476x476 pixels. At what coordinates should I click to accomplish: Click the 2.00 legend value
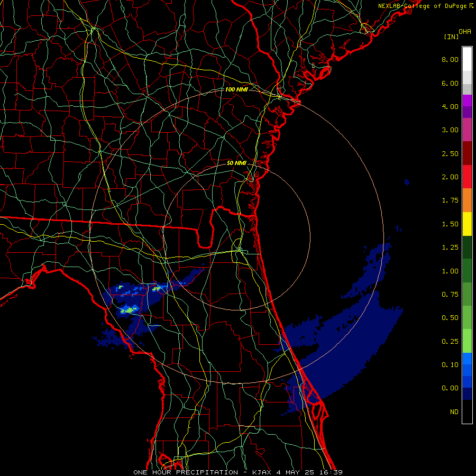point(450,177)
